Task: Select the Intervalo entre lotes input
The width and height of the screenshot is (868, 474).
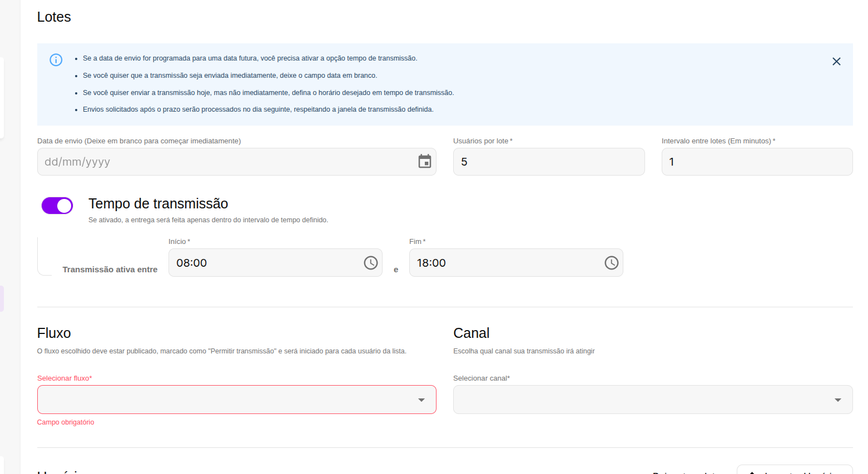Action: [x=756, y=162]
